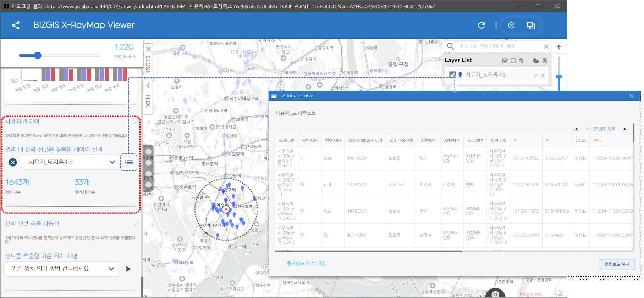
Task: Open the 시유지_토지축소5 layer selection dropdown
Action: point(71,162)
